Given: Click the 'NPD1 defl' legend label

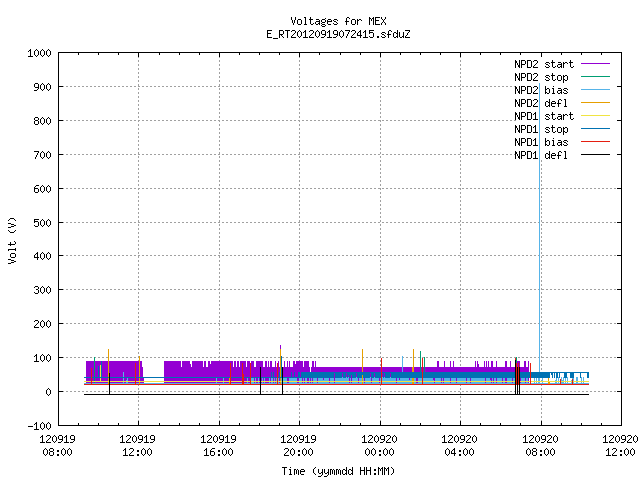Looking at the screenshot, I should pos(541,156).
